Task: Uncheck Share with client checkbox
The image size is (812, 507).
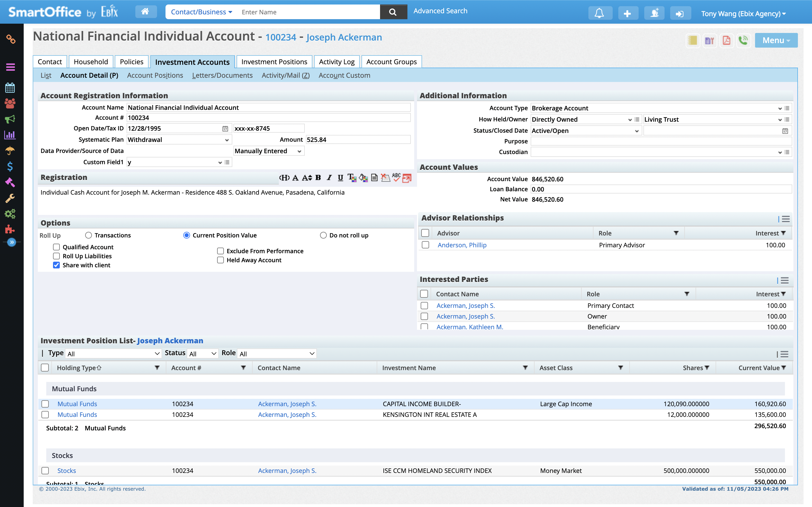Action: [x=56, y=265]
